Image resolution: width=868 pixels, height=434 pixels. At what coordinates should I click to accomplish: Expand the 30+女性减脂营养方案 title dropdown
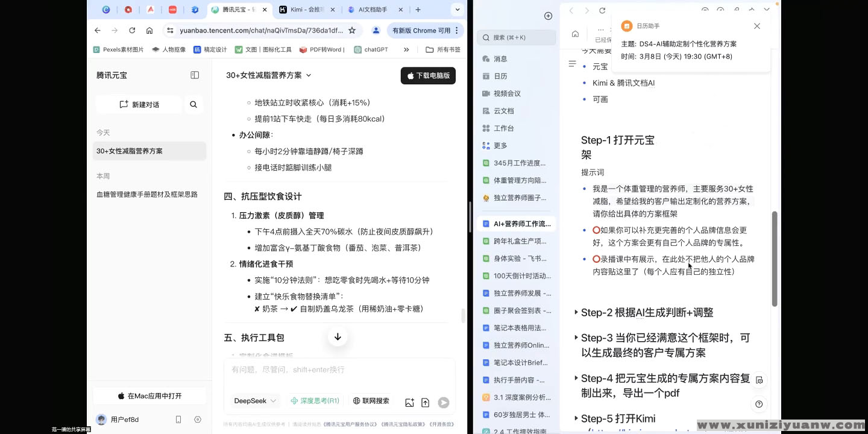click(x=269, y=75)
